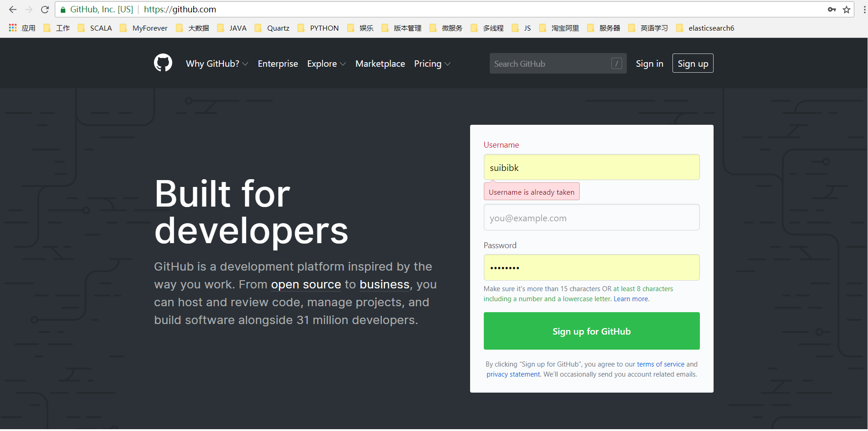Open the Marketplace nav item
This screenshot has width=868, height=431.
pos(380,64)
